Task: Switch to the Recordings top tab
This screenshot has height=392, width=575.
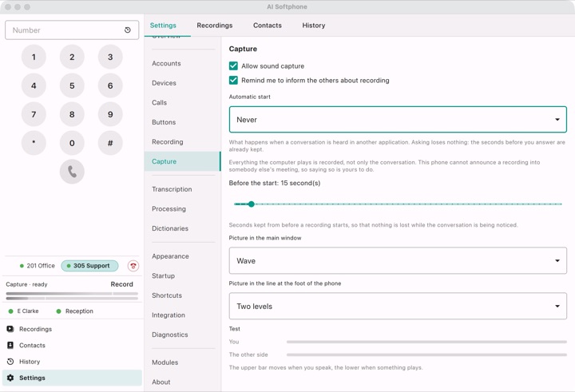Action: point(215,26)
